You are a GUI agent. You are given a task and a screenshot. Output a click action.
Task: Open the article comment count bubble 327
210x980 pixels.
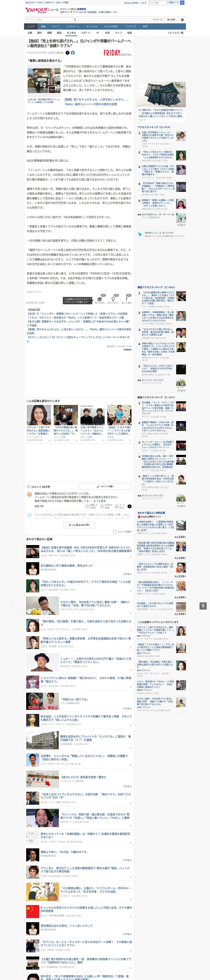[x=52, y=53]
